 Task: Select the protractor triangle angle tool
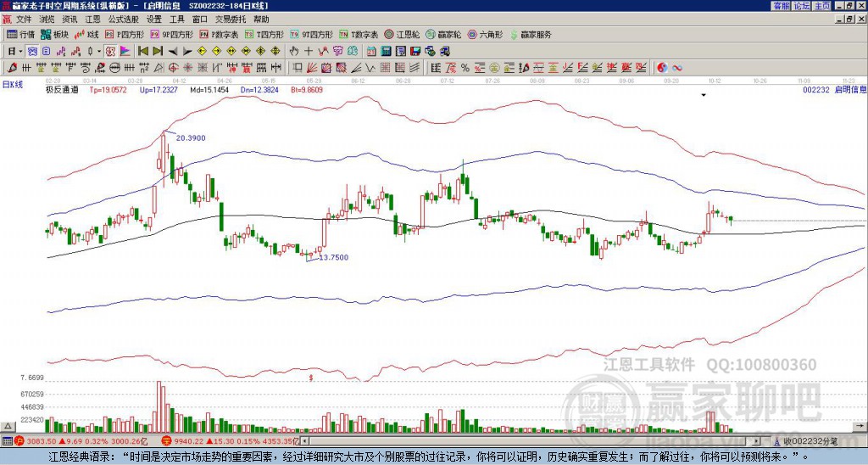(159, 68)
